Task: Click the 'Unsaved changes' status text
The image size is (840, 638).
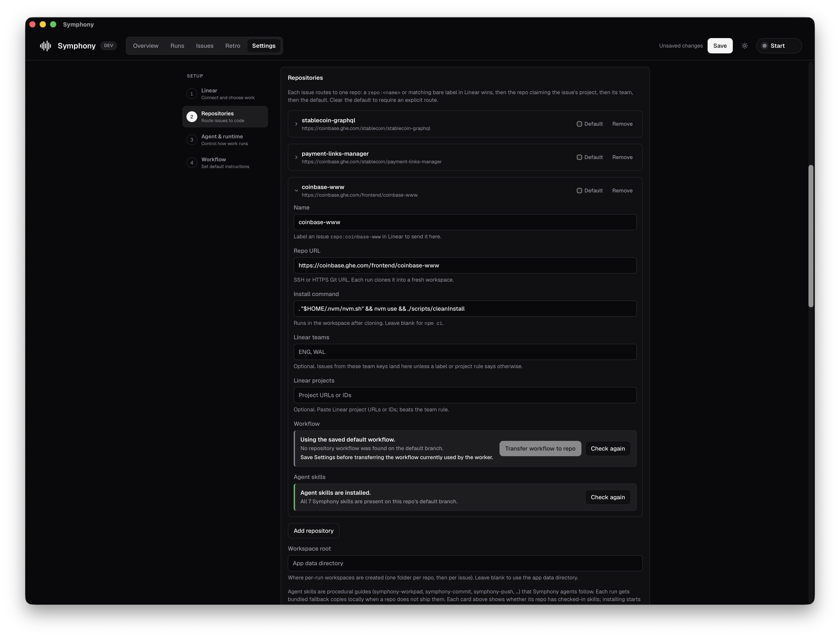Action: pos(681,46)
